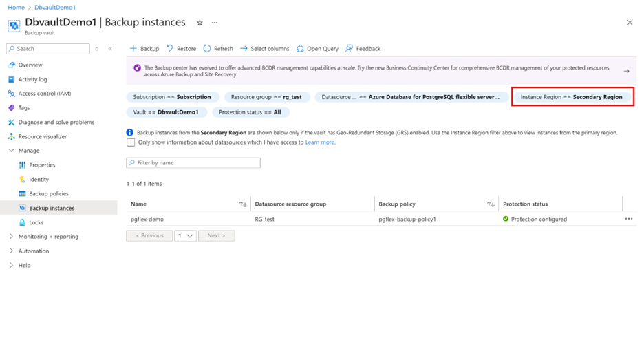Click the arrow on the Business Continuity Center banner
644x362 pixels.
pos(626,71)
